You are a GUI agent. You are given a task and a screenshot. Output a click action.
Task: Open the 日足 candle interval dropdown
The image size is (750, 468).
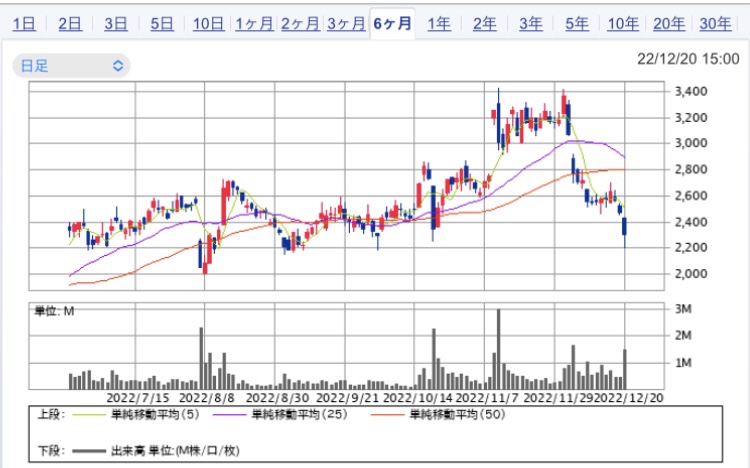click(71, 66)
